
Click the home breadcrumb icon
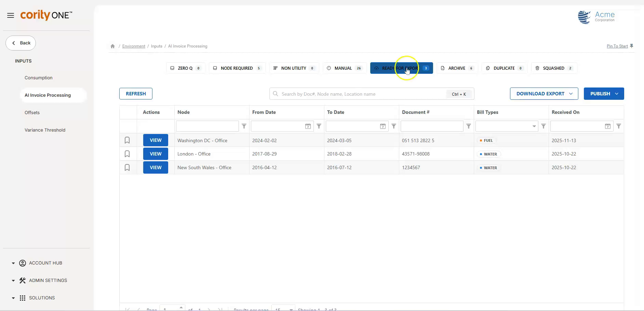[112, 46]
